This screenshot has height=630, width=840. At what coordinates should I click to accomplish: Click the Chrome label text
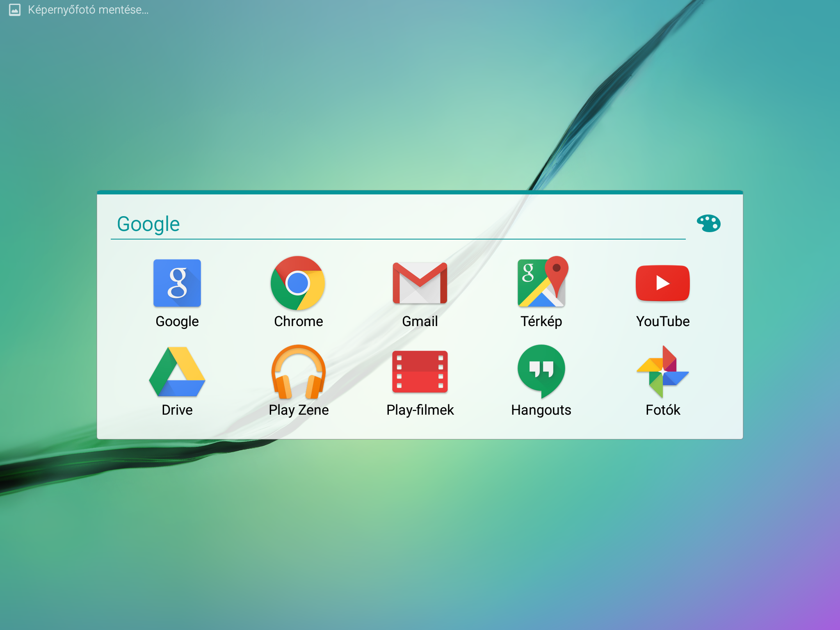pyautogui.click(x=298, y=321)
